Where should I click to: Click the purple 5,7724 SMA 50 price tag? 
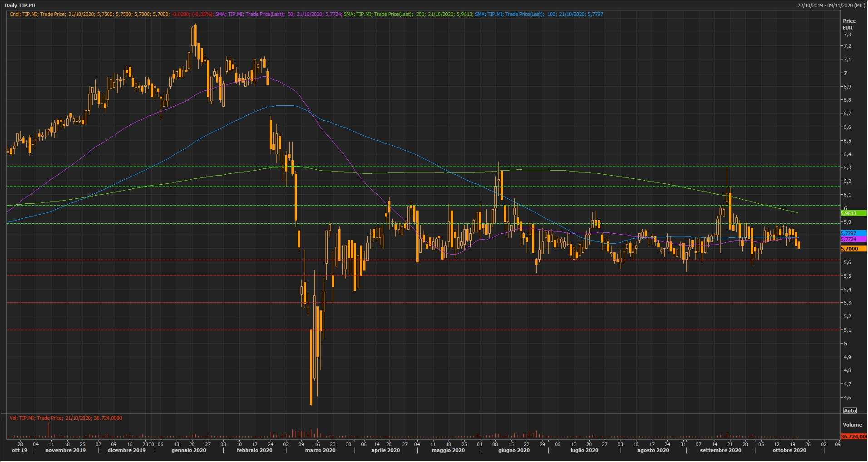point(852,239)
